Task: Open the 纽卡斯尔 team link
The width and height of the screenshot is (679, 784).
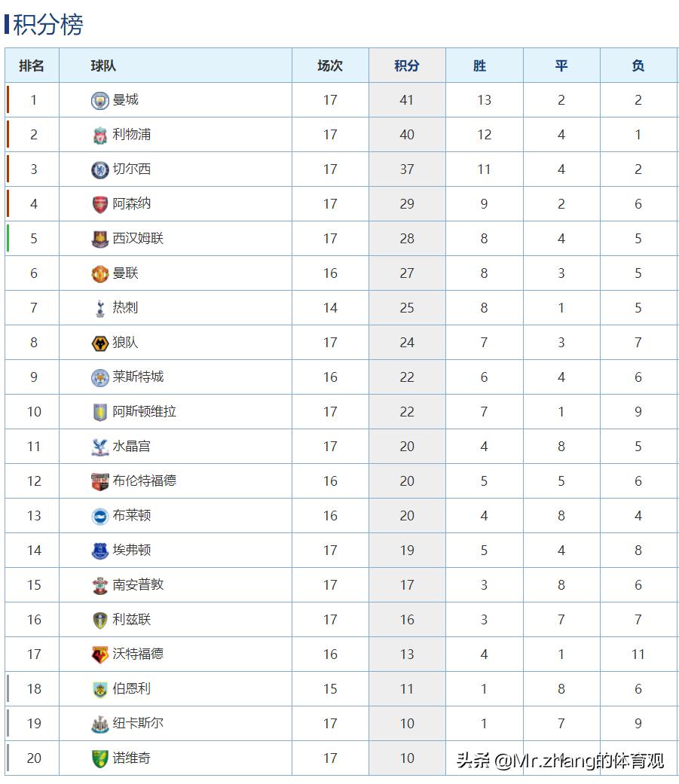Action: coord(138,723)
